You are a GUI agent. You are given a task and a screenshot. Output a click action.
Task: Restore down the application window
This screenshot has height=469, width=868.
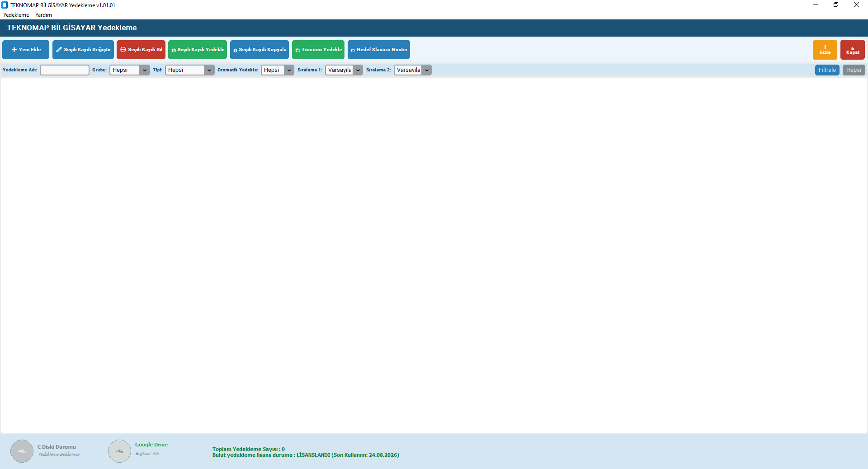(x=836, y=5)
